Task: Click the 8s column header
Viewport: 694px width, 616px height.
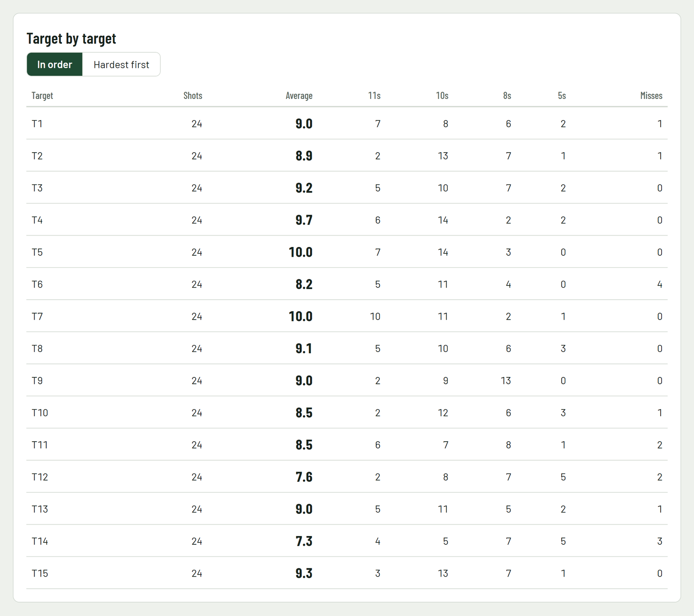Action: tap(507, 96)
